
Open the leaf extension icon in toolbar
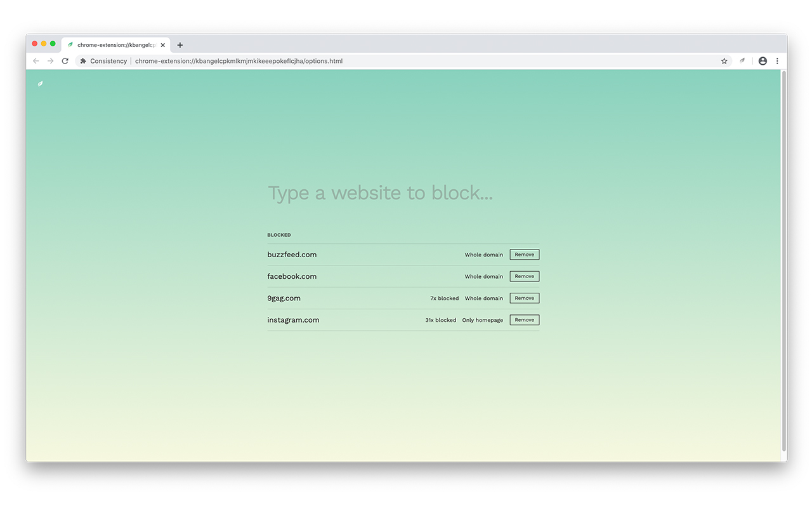coord(742,61)
